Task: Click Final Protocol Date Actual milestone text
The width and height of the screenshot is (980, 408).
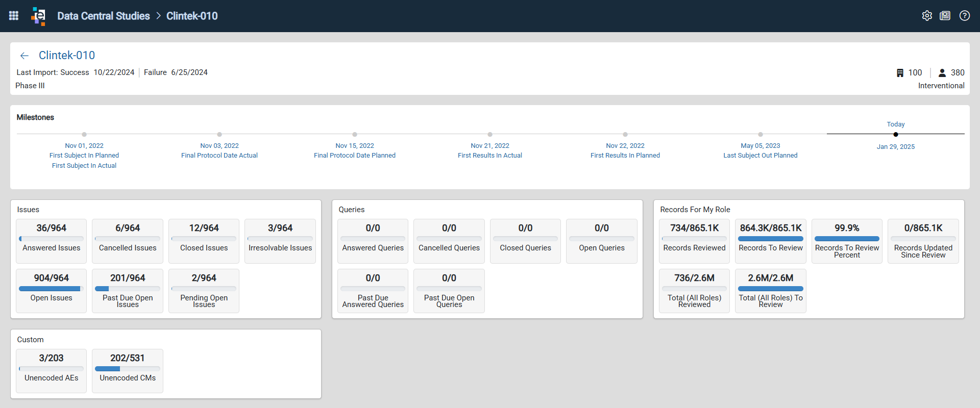Action: tap(219, 156)
